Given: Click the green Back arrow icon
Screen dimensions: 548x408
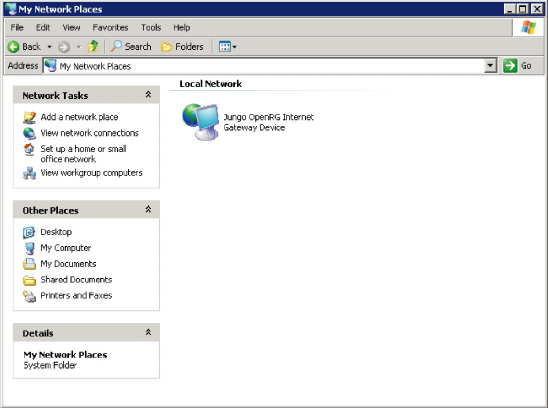Looking at the screenshot, I should [14, 47].
